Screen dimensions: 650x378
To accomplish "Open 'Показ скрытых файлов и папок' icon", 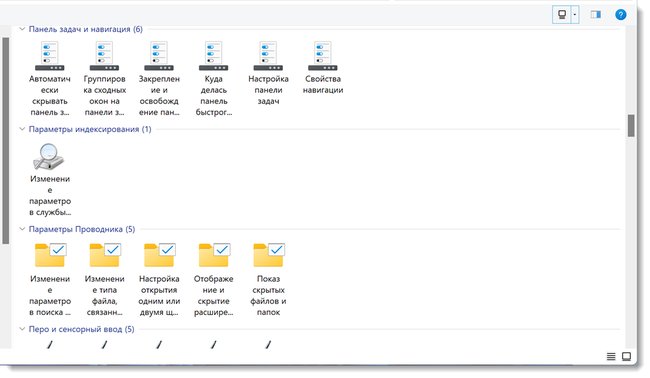I will pyautogui.click(x=269, y=255).
